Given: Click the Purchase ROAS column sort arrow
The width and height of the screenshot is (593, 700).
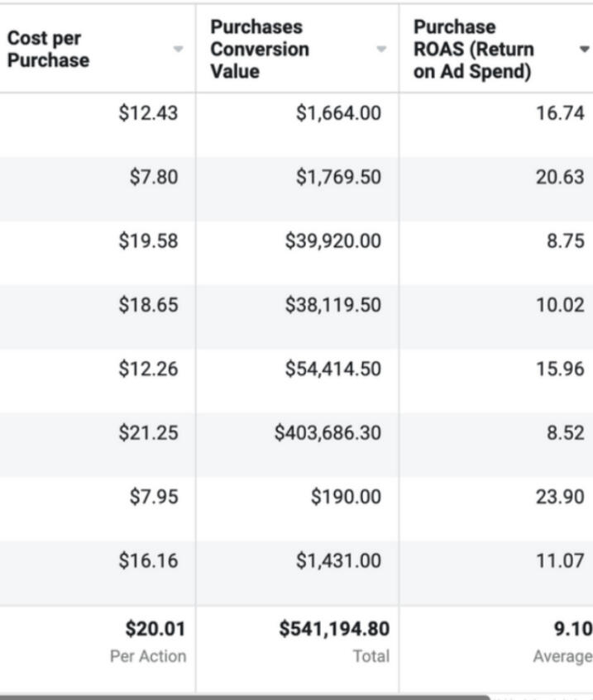Looking at the screenshot, I should pos(584,50).
